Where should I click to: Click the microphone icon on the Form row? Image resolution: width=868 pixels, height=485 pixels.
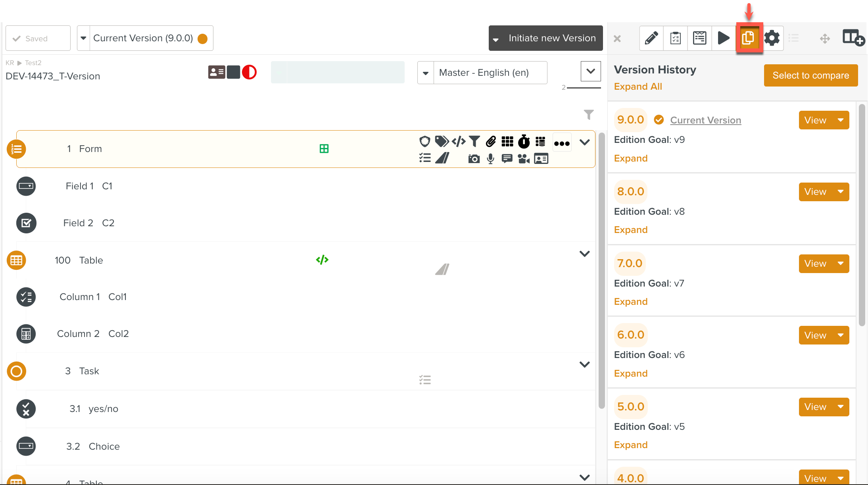coord(490,158)
